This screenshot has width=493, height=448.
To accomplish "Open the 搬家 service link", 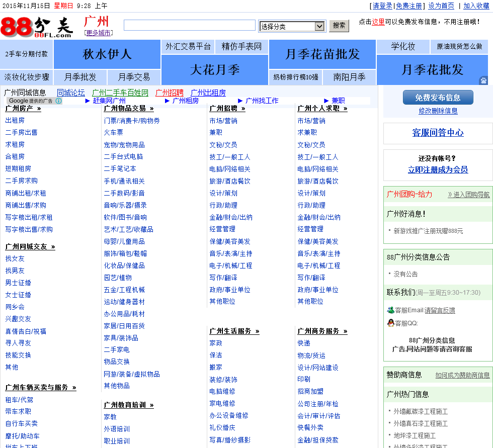I will [x=216, y=367].
